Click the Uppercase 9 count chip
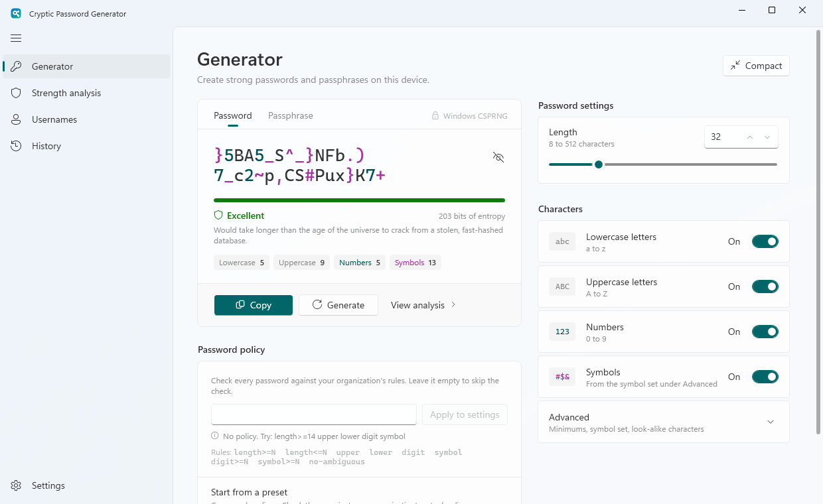 [301, 263]
